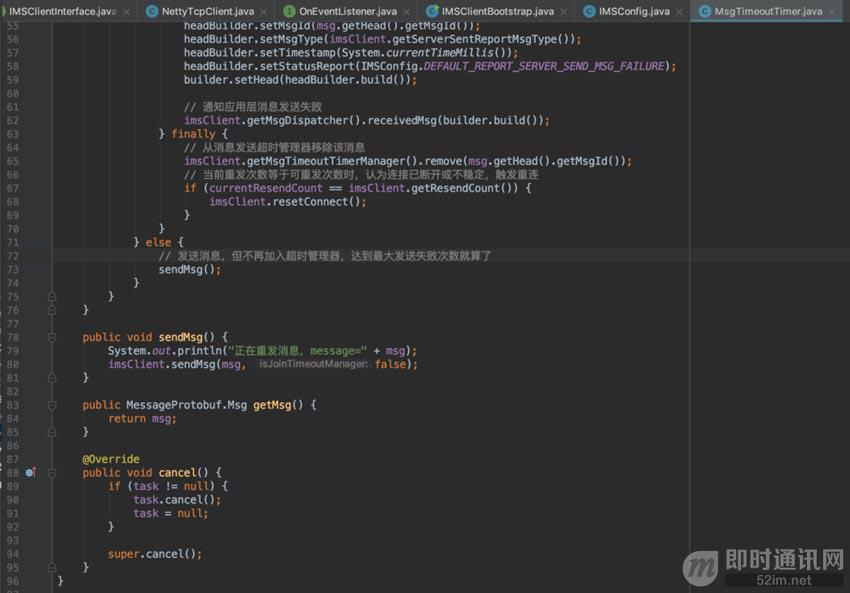
Task: Click 'return msg;' on line 84
Action: click(x=142, y=418)
